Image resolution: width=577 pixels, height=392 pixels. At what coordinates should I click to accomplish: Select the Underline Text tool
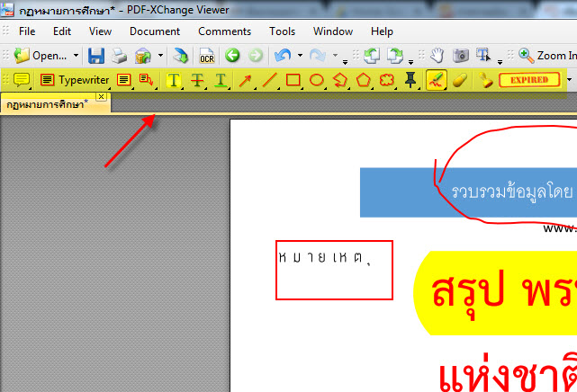pos(221,80)
